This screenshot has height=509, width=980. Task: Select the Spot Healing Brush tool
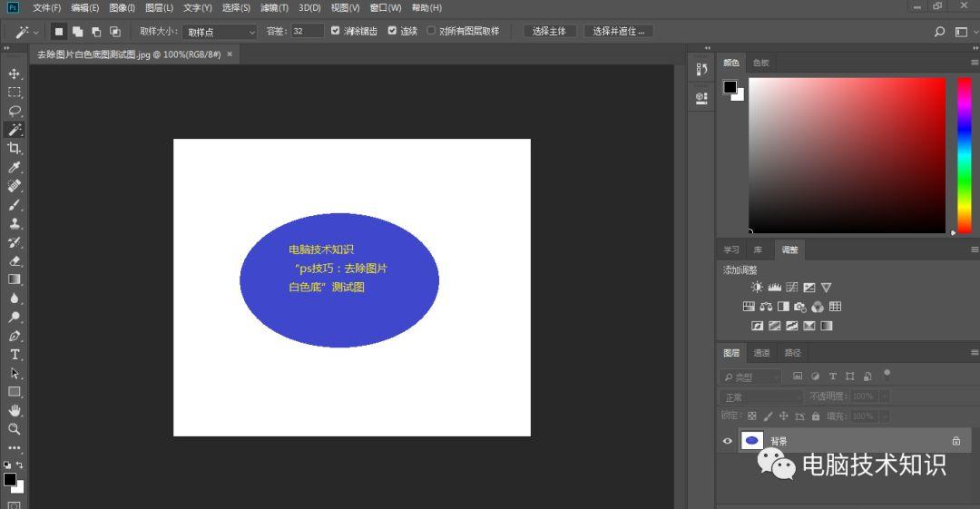[x=15, y=186]
